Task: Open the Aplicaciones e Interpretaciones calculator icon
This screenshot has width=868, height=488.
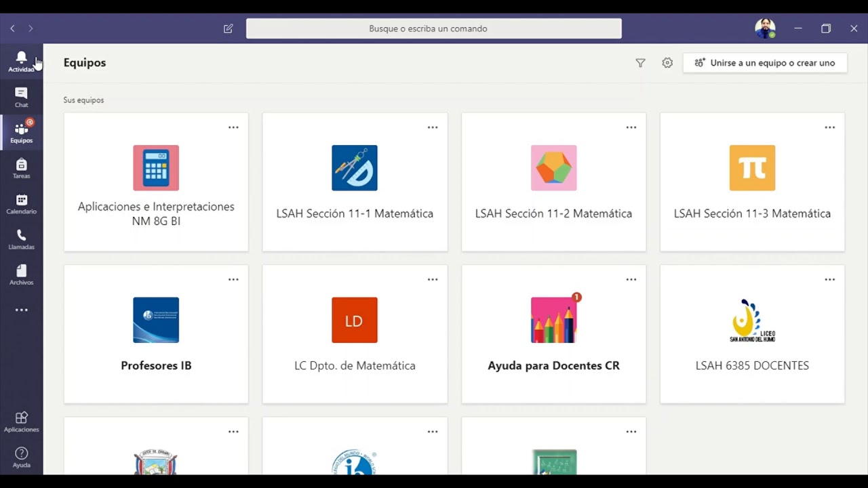Action: 156,167
